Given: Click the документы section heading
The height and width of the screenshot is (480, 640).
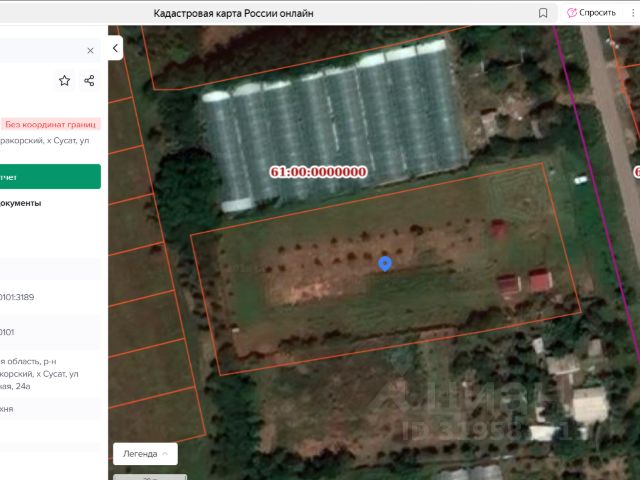Looking at the screenshot, I should [20, 203].
